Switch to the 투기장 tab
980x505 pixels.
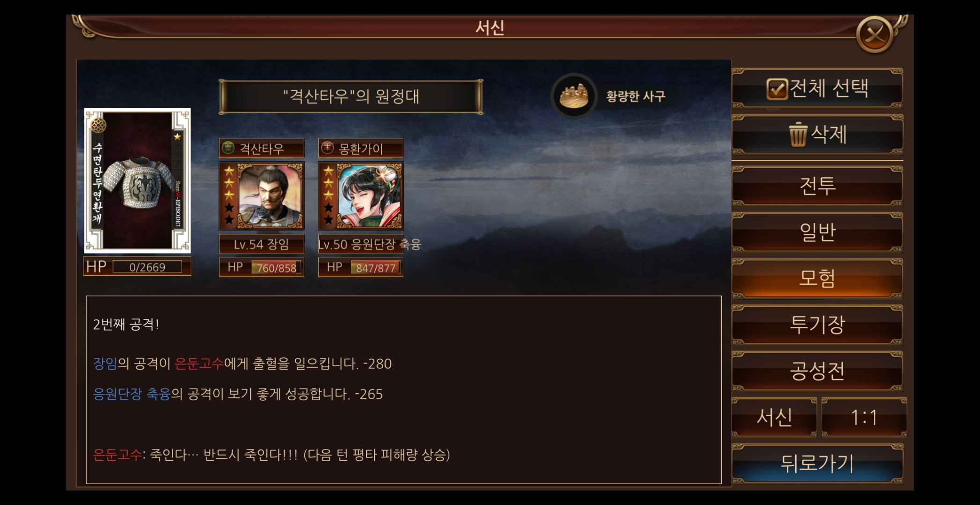(817, 325)
